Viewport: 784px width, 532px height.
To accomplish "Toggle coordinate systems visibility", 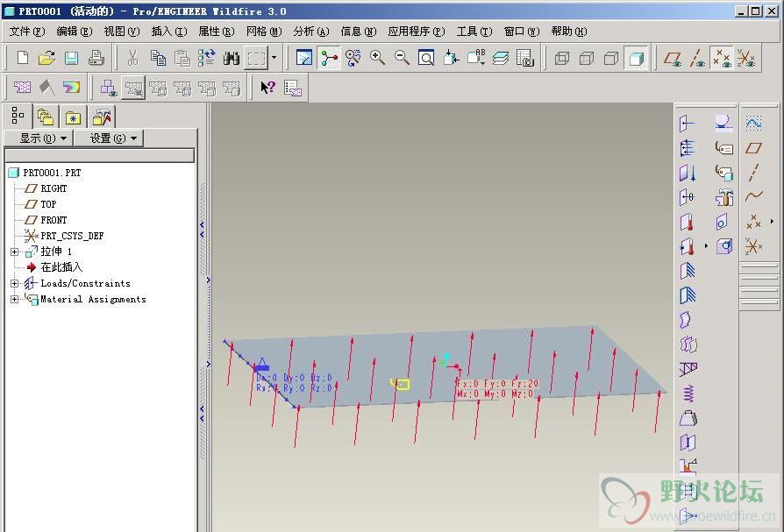I will (746, 58).
